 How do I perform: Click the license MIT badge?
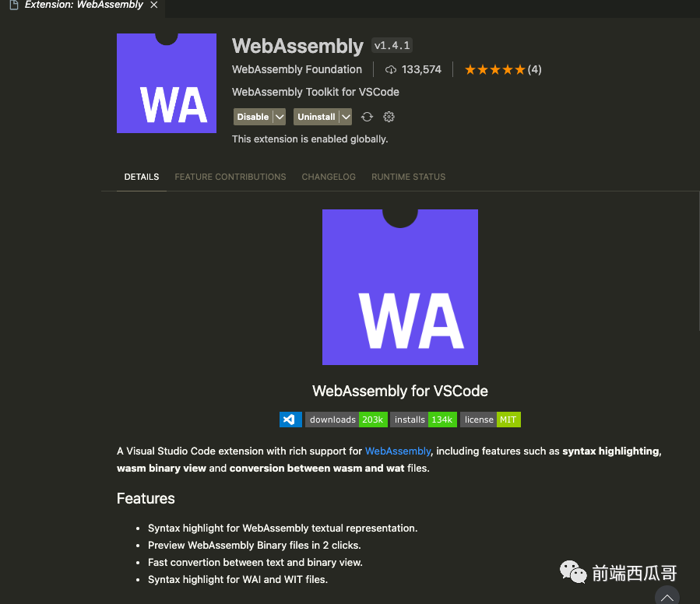point(491,420)
